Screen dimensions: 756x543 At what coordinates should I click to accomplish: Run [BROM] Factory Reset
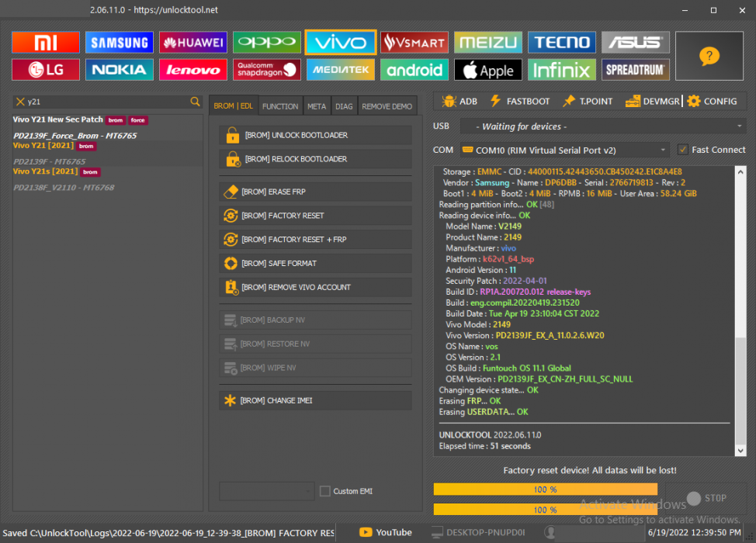315,216
